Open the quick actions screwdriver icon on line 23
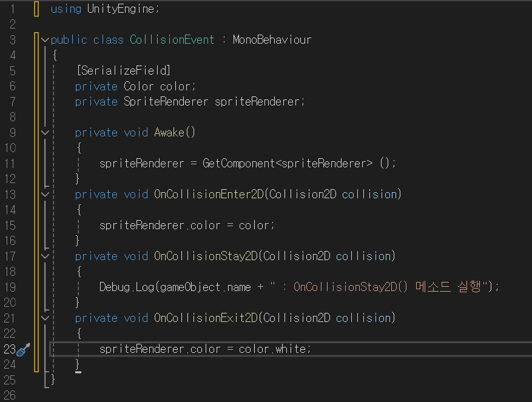This screenshot has height=402, width=532. click(23, 349)
